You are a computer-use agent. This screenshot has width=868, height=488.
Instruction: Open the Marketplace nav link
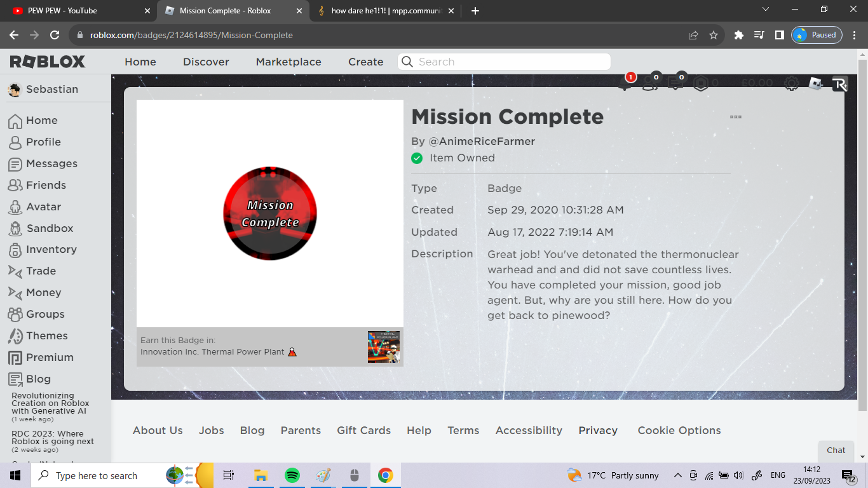[x=288, y=62]
